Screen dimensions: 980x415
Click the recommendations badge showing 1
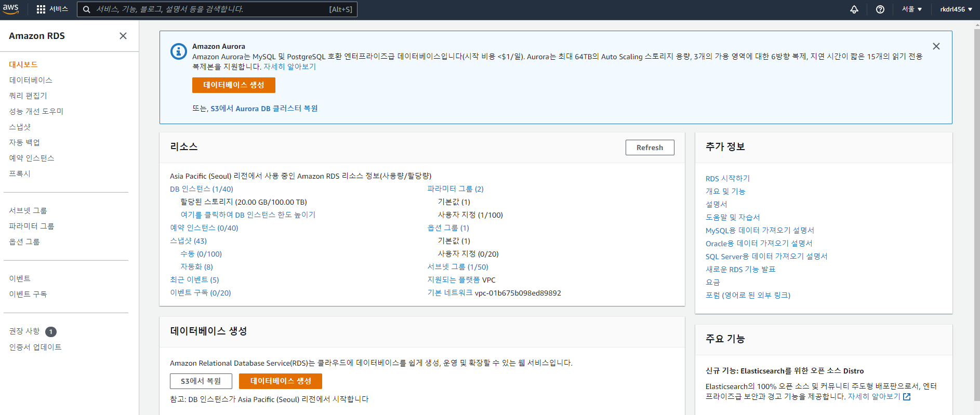51,332
